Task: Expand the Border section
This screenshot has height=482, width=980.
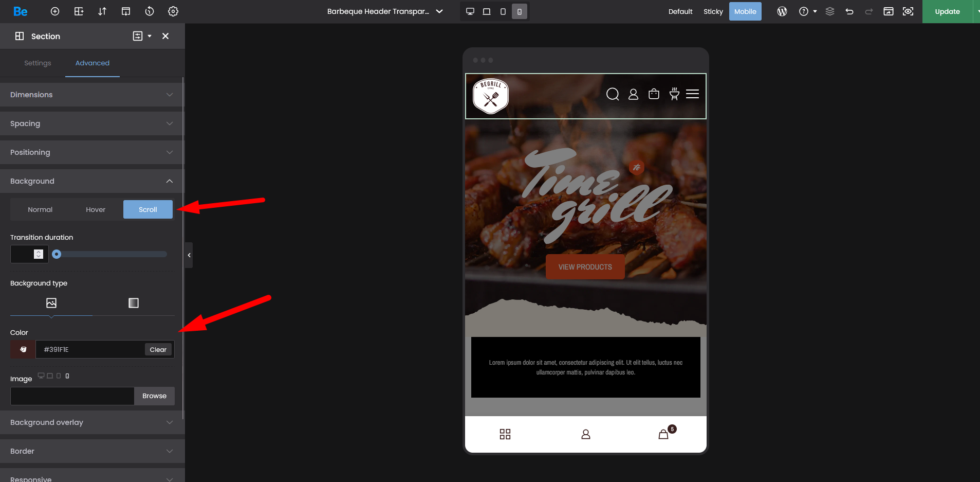Action: click(91, 451)
